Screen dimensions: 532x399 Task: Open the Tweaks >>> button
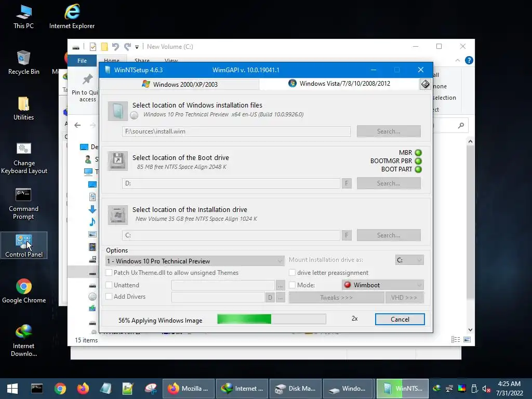(336, 298)
